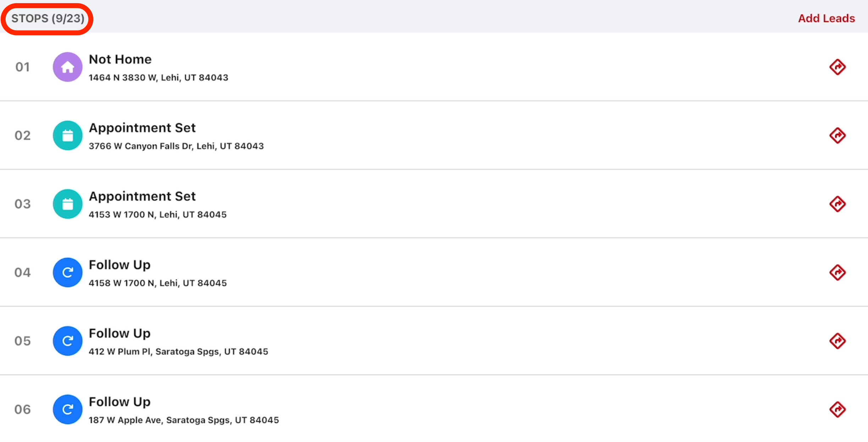Select Appointment Set at 3766 W Canyon Falls Dr
This screenshot has height=442, width=868.
(142, 128)
